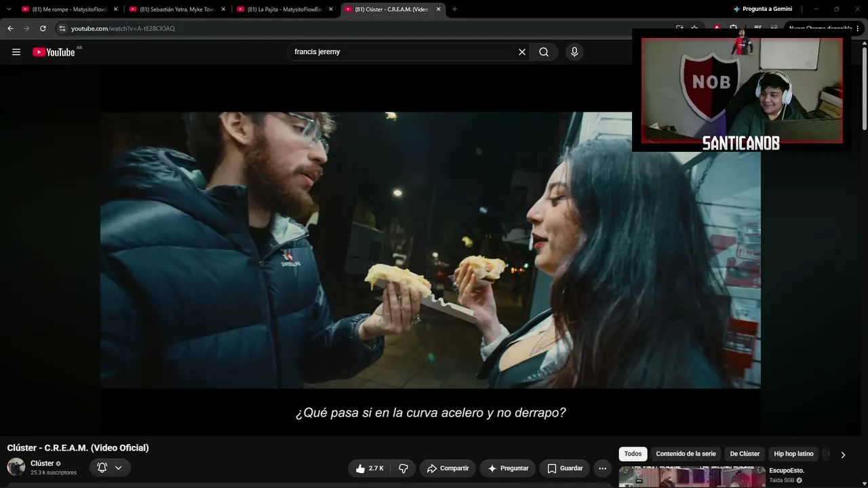The height and width of the screenshot is (488, 868).
Task: Close the 'Clúster - C.R.E.A.M.' tab
Action: click(439, 9)
